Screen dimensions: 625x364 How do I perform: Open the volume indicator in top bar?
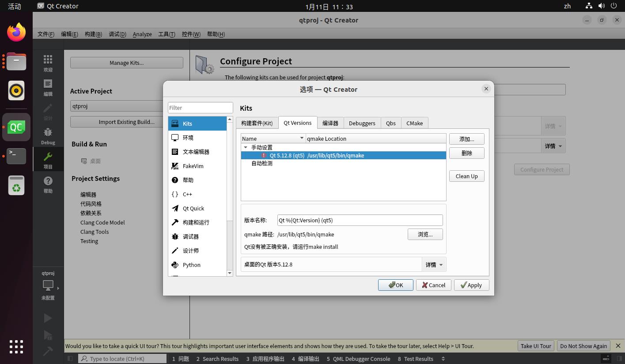tap(601, 6)
